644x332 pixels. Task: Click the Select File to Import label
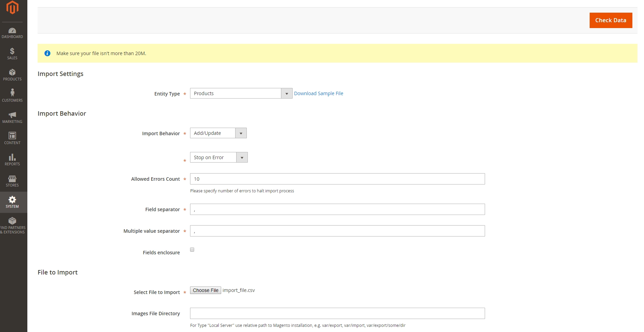coord(157,292)
